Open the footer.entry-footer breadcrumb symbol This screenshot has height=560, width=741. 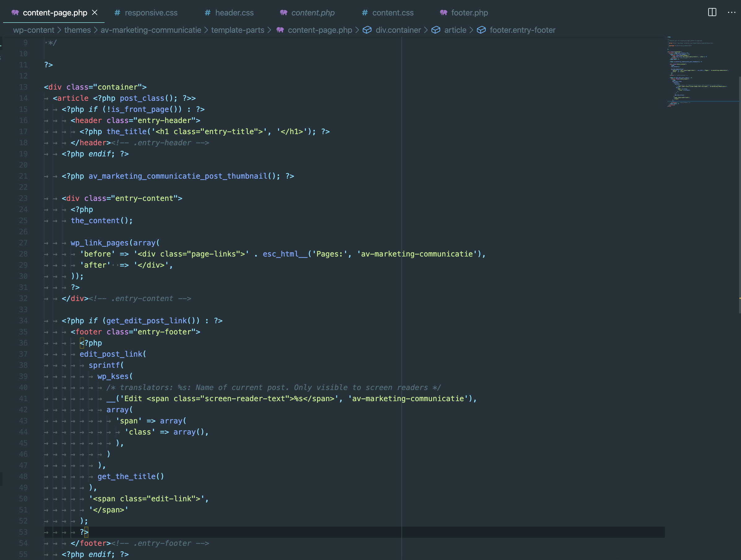click(522, 30)
